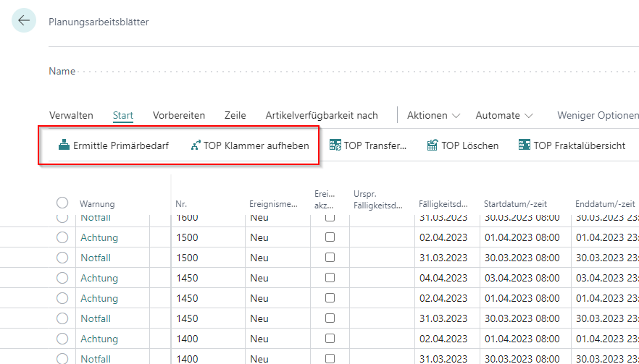639x364 pixels.
Task: Click the TOP Klammer aufheben icon
Action: [x=195, y=145]
